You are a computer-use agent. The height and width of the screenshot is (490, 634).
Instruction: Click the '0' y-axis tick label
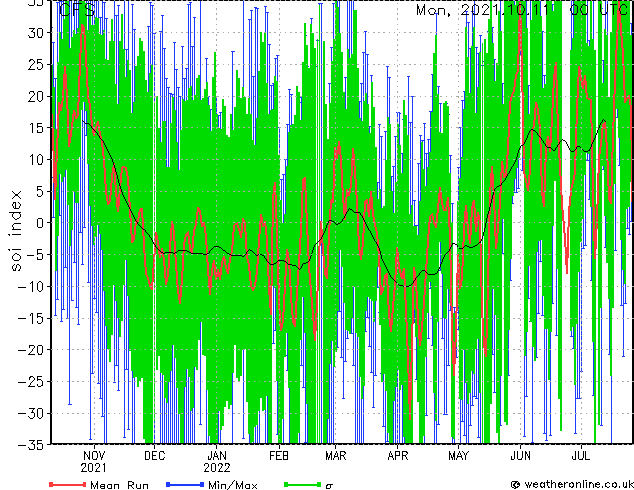click(39, 223)
